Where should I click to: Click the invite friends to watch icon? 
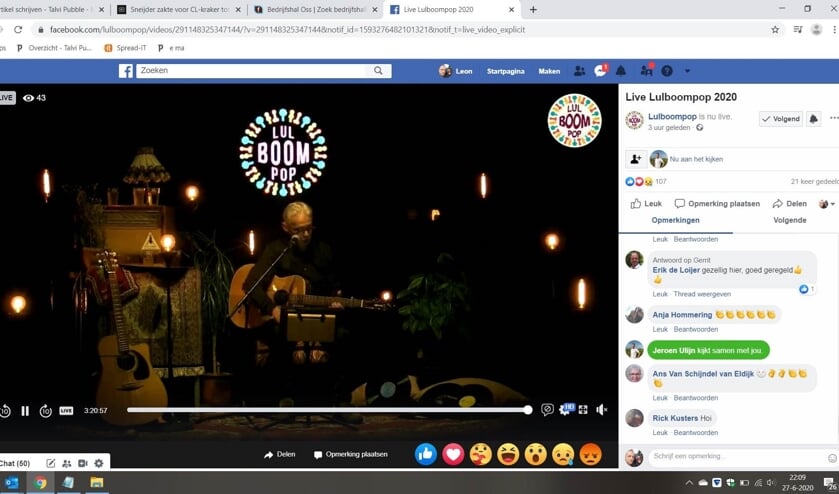636,159
